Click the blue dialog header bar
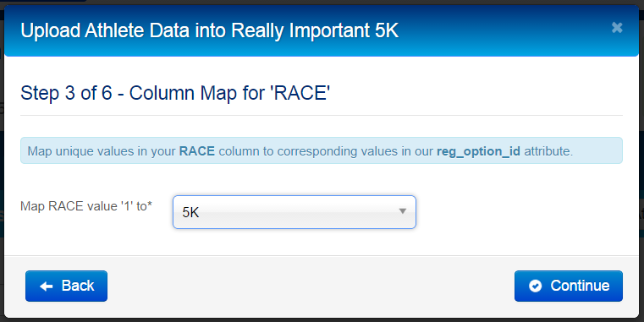The image size is (644, 322). click(322, 30)
